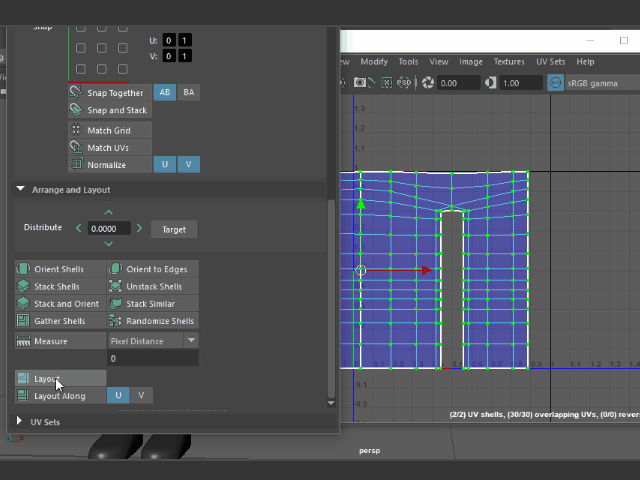Toggle the color management view transform icon

pos(553,84)
